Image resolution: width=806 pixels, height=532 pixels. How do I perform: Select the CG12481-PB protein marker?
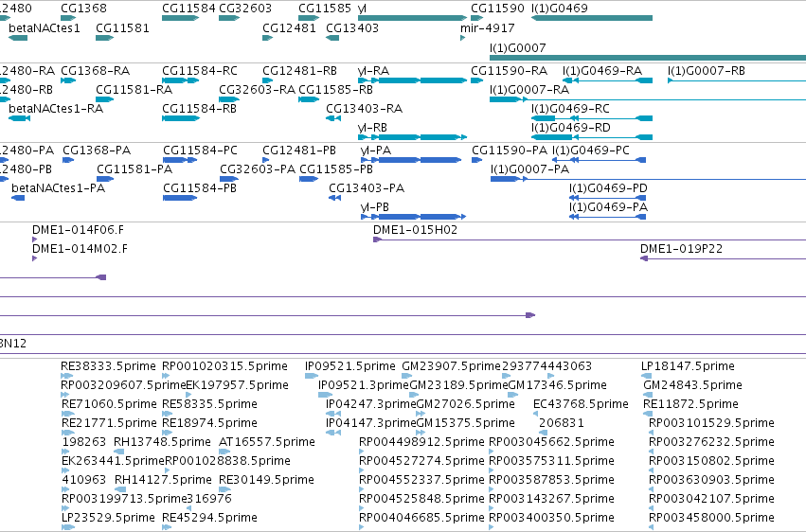coord(266,160)
